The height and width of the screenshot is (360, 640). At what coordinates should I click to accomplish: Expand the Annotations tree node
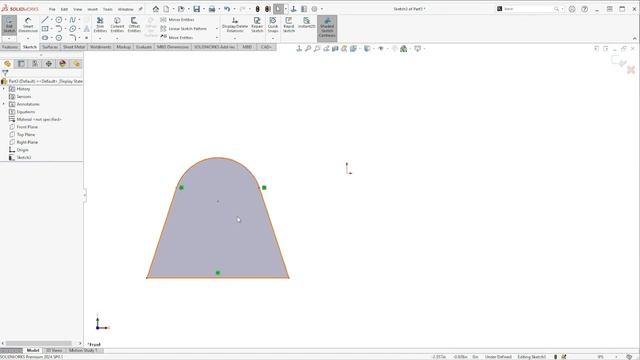4,104
